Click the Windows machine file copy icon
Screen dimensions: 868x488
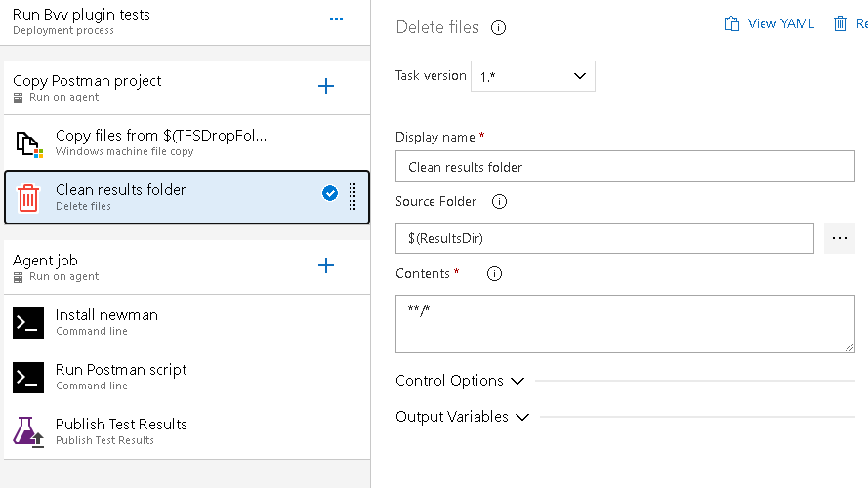tap(28, 144)
